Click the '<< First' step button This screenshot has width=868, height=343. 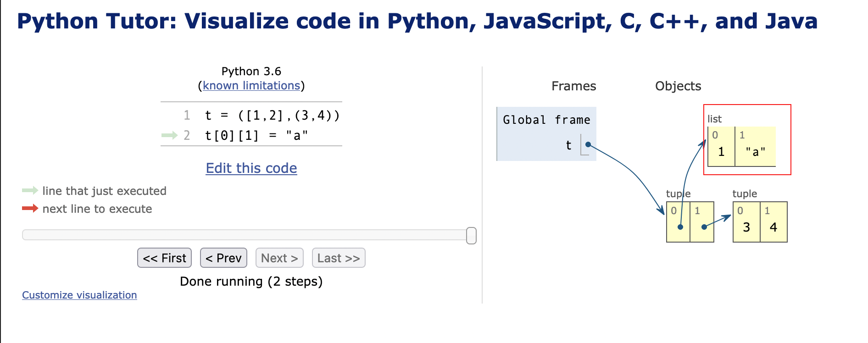[x=164, y=258]
